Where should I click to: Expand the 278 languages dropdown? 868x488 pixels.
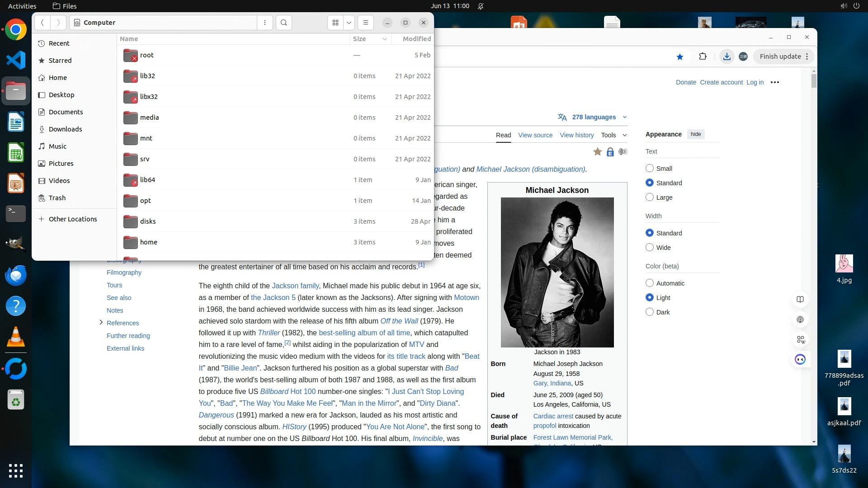click(x=593, y=117)
